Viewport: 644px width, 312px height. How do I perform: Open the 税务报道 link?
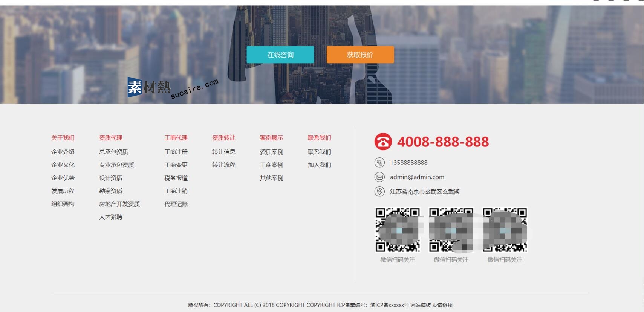click(176, 178)
